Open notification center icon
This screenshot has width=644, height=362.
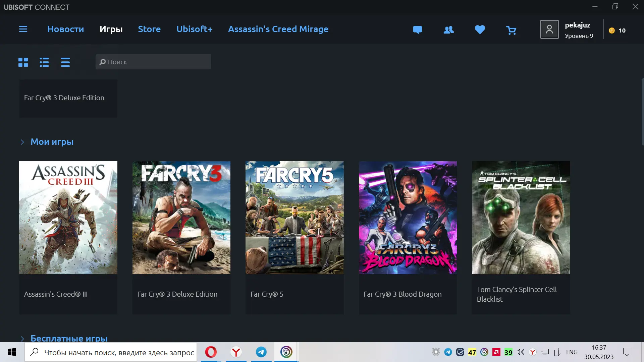[x=627, y=352]
